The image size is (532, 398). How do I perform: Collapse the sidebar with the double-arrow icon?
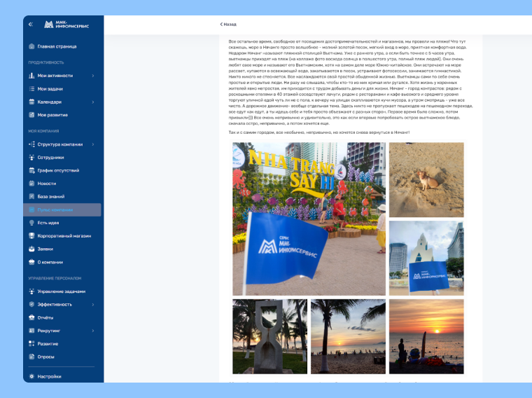click(x=31, y=25)
